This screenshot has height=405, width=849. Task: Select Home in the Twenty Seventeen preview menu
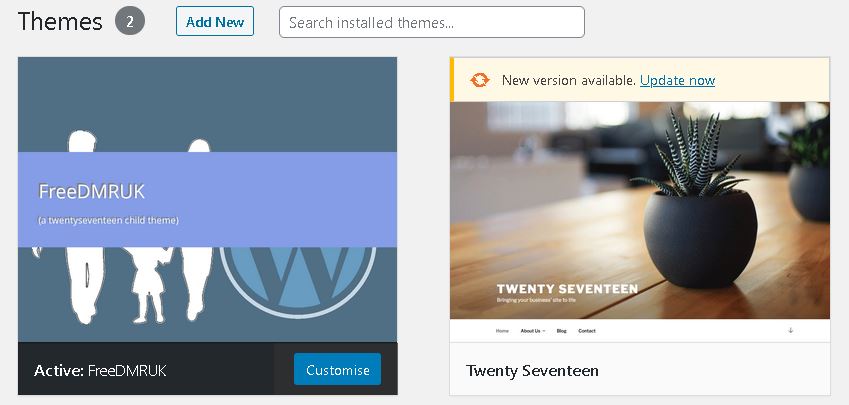coord(502,331)
